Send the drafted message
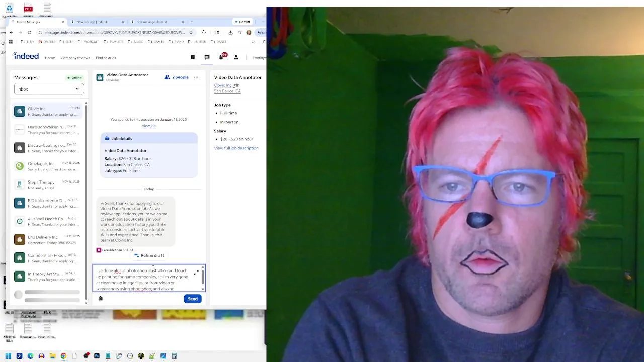Viewport: 644px width, 362px height. (x=193, y=299)
